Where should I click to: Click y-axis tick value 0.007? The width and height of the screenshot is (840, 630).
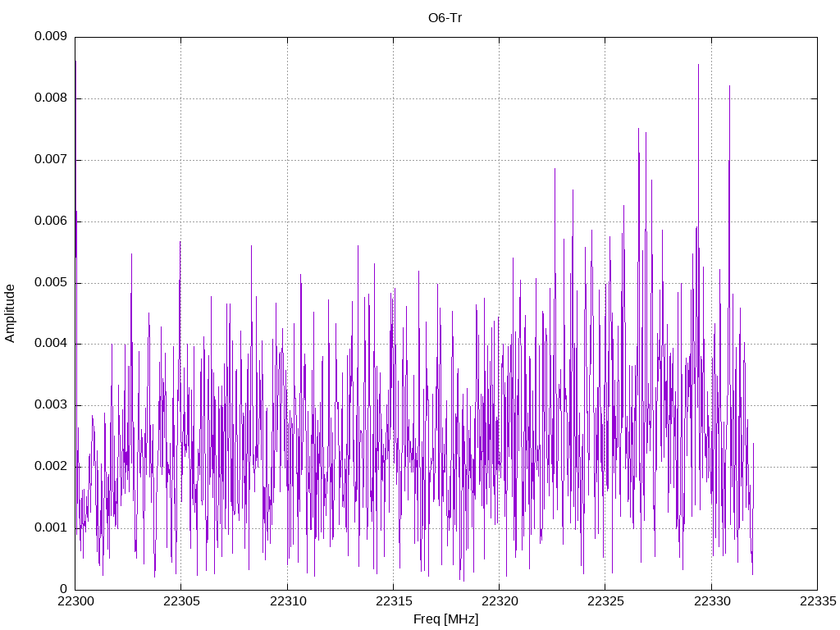pos(51,159)
